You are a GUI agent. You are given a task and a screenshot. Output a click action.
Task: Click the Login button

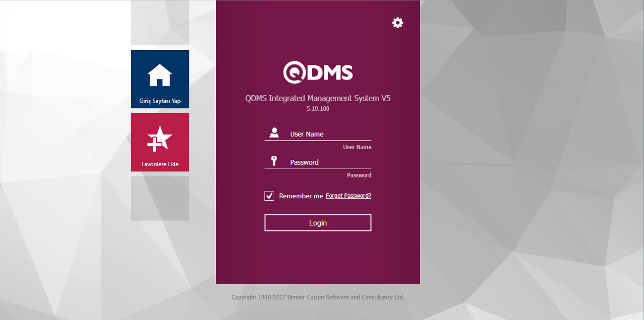(x=318, y=223)
